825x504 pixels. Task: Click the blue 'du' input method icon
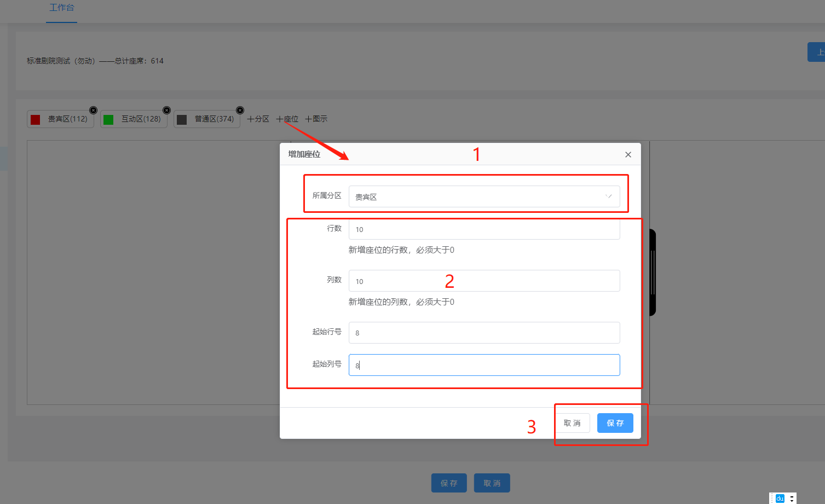coord(780,499)
